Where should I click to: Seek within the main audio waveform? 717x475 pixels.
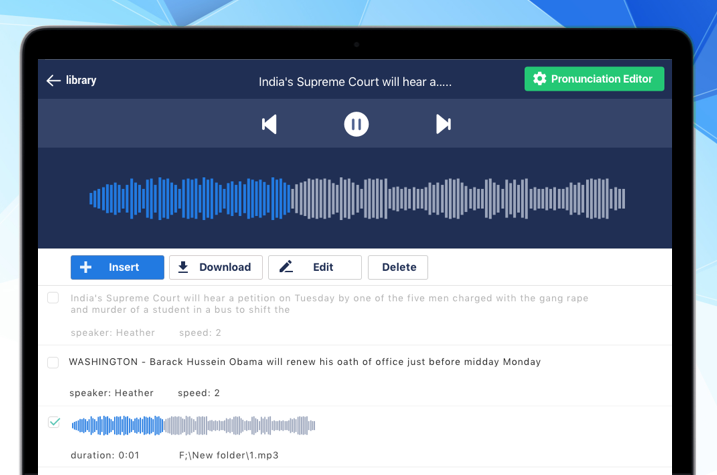coord(357,198)
